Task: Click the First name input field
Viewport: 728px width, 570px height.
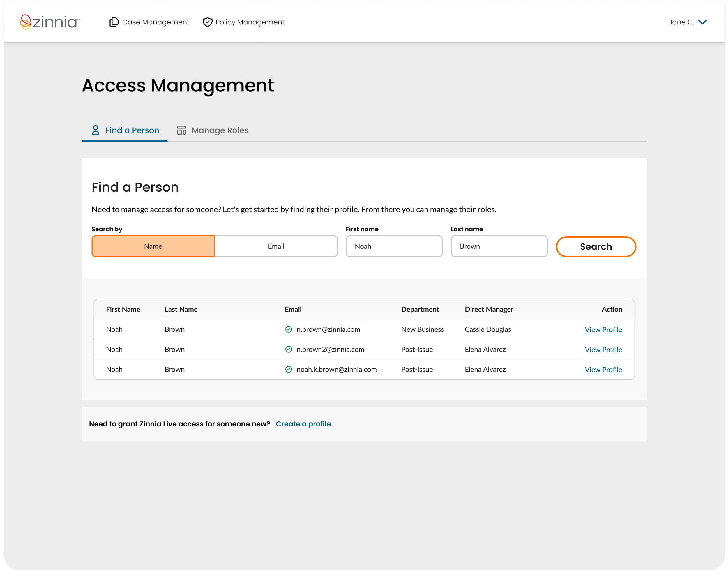Action: pyautogui.click(x=394, y=246)
